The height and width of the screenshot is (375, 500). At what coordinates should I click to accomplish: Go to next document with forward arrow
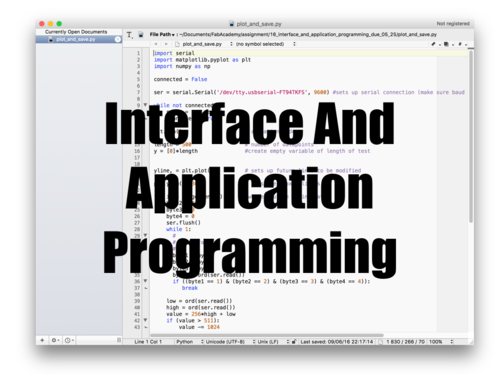pyautogui.click(x=166, y=44)
